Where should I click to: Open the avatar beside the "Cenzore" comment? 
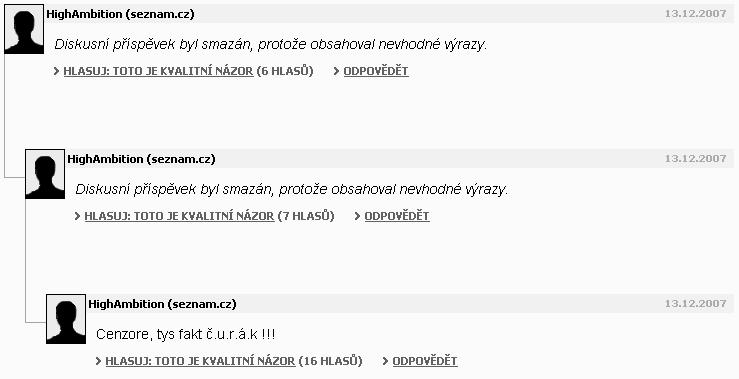[x=66, y=319]
